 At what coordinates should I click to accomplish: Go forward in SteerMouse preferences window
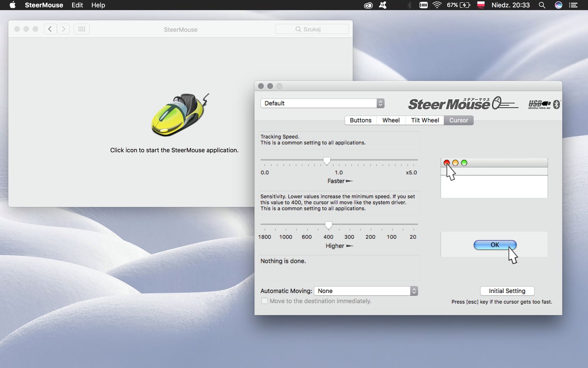click(x=63, y=29)
